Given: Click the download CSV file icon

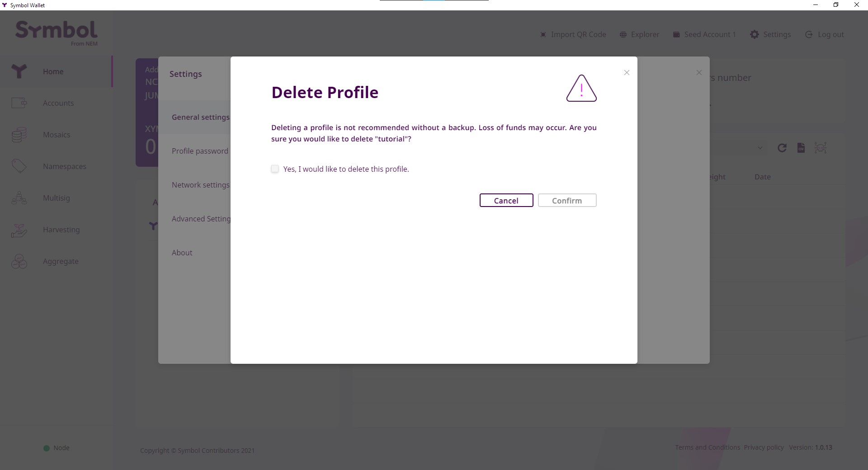Looking at the screenshot, I should tap(801, 148).
